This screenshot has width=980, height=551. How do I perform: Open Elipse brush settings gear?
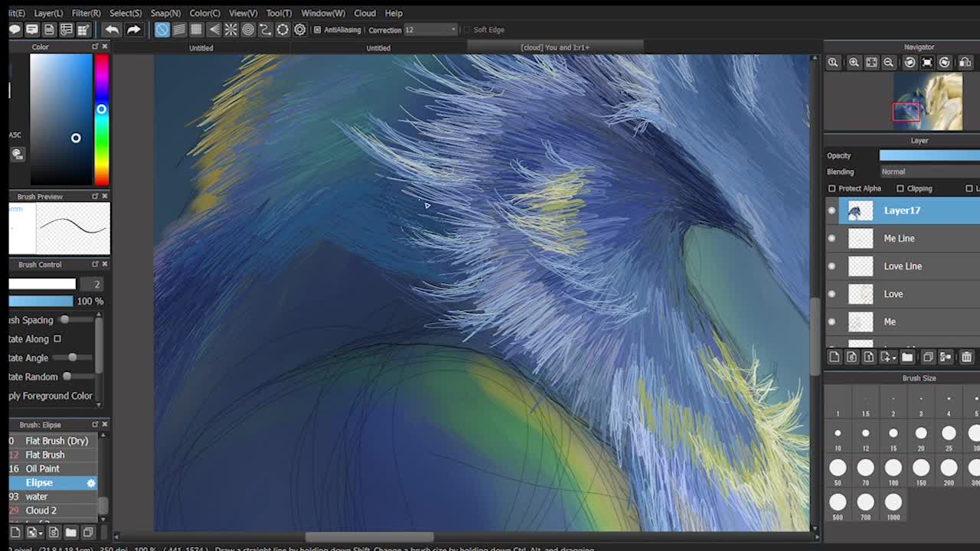click(x=91, y=483)
